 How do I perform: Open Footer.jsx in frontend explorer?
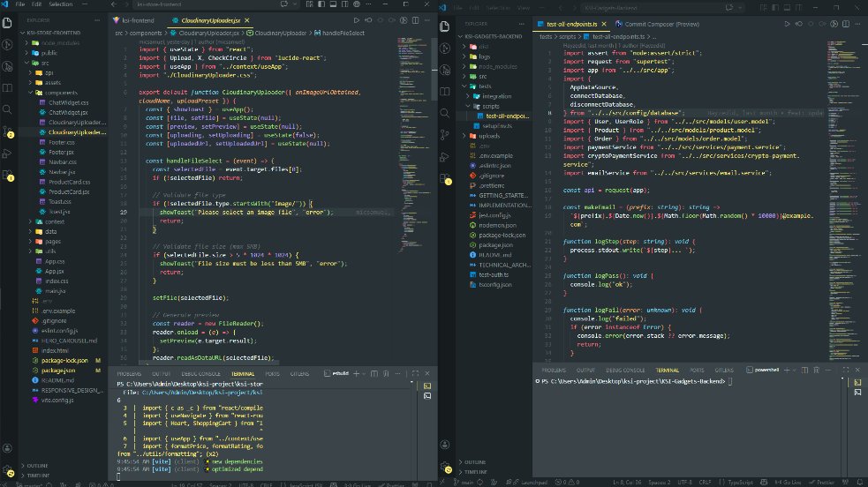[63, 152]
